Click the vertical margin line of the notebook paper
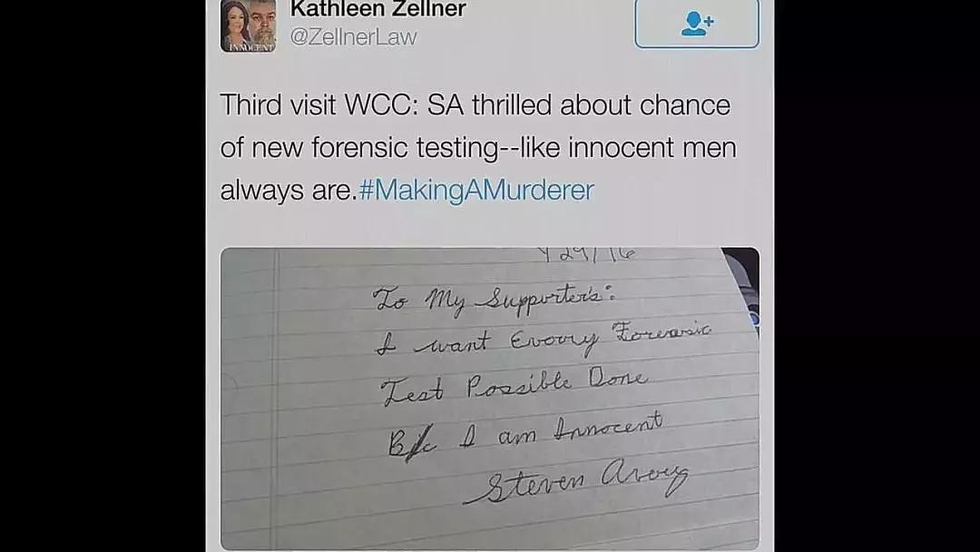980x552 pixels. click(x=275, y=399)
